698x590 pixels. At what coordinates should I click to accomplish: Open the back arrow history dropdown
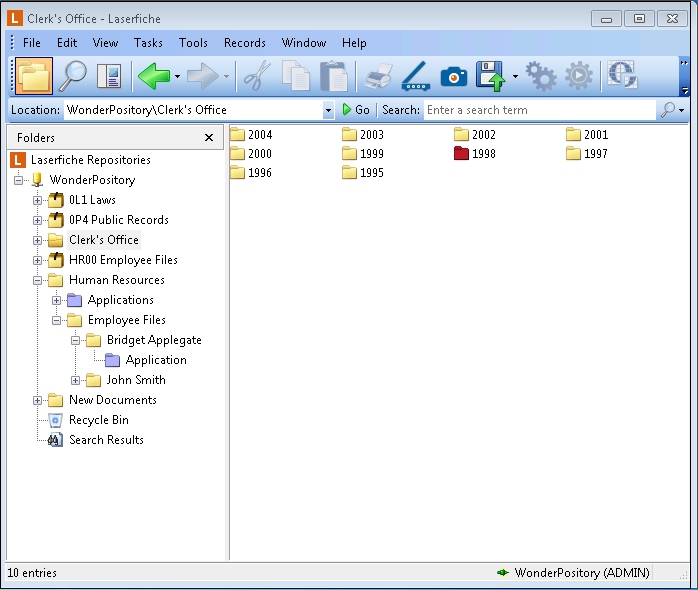177,77
